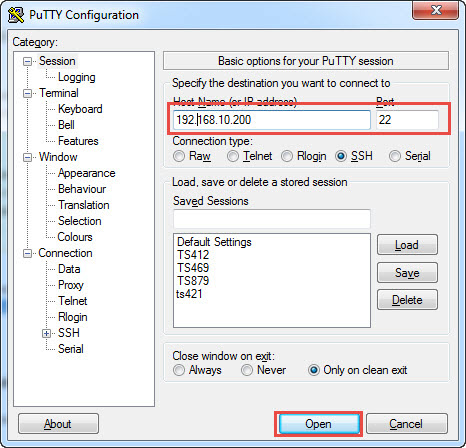This screenshot has height=448, width=466.
Task: Select the TS469 saved session
Action: pos(193,268)
